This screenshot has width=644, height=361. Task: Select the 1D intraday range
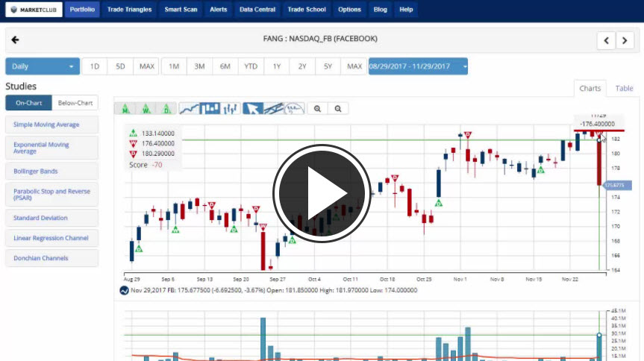tap(95, 66)
